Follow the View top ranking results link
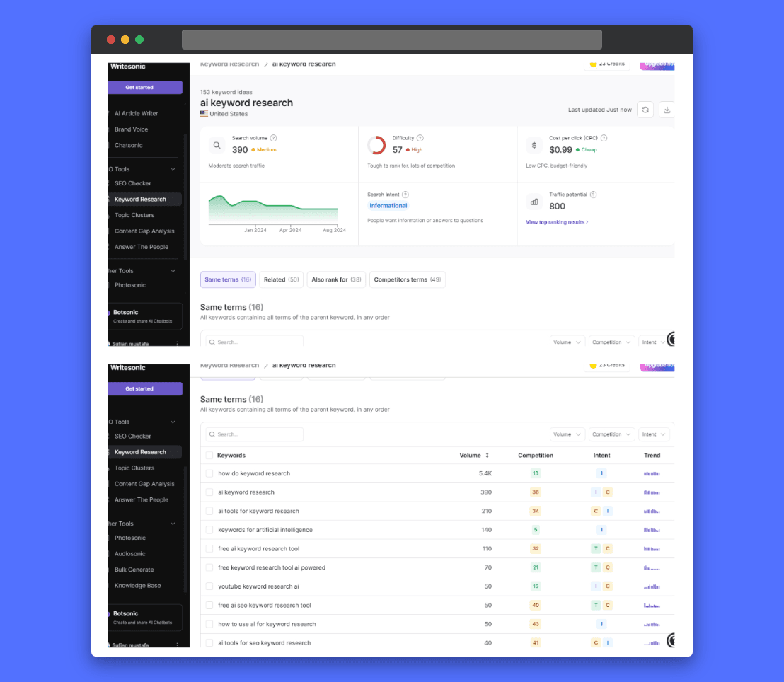 click(x=556, y=222)
